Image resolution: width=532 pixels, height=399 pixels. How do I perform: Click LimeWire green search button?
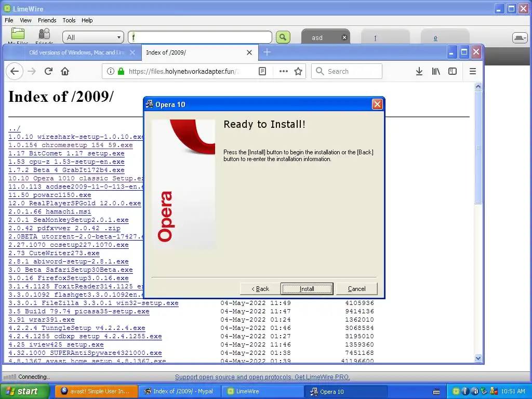tap(283, 37)
